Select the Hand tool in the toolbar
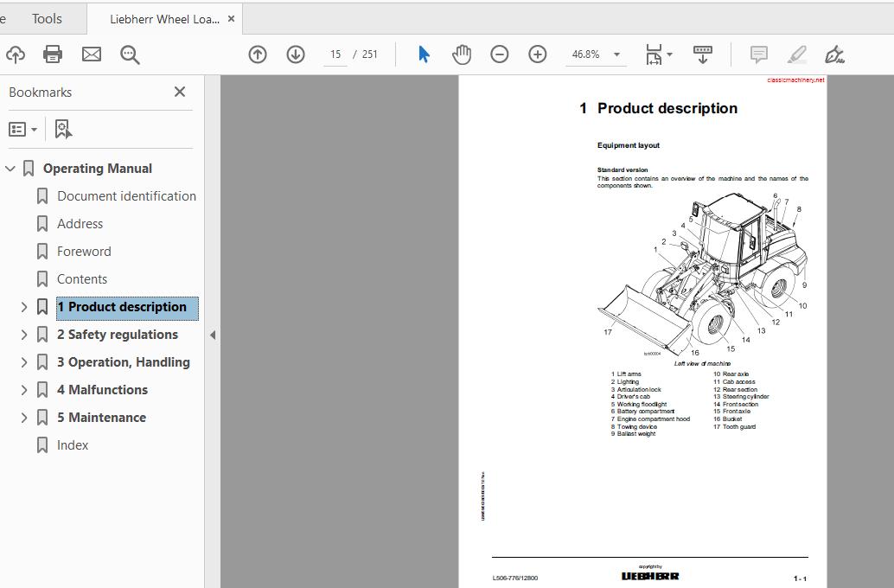This screenshot has height=588, width=894. click(x=462, y=54)
